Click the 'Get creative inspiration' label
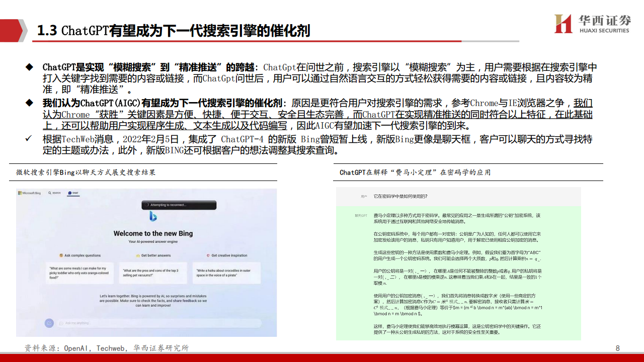 229,255
